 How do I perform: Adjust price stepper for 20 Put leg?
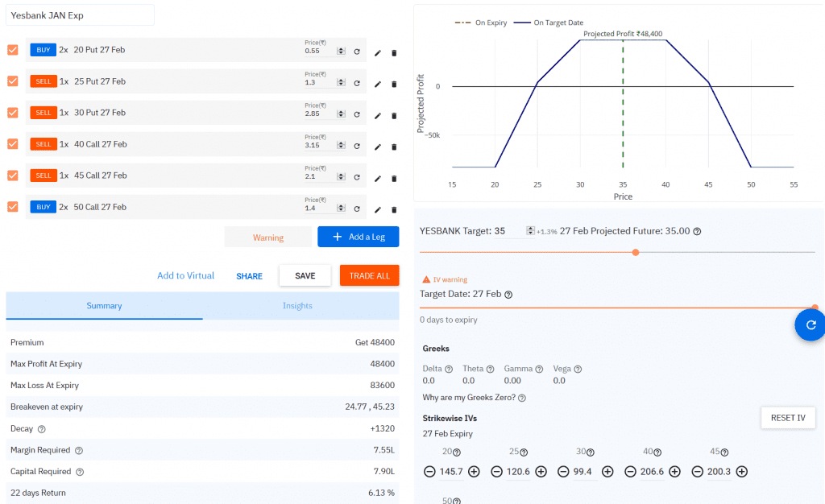pyautogui.click(x=341, y=51)
